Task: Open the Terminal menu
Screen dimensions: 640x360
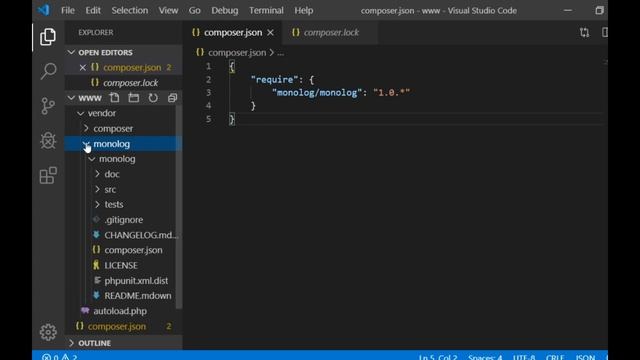Action: click(266, 10)
